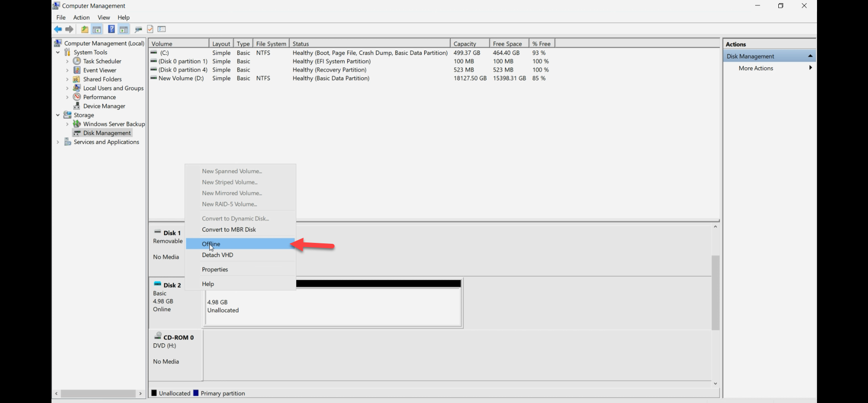This screenshot has width=868, height=403.
Task: Click the disk pane scroll up arrow
Action: click(x=715, y=227)
